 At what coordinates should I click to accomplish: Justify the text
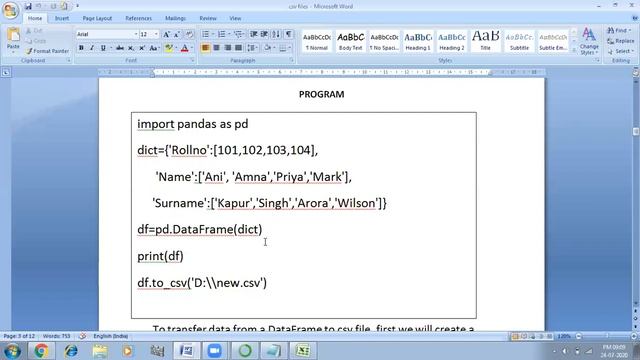click(x=239, y=48)
